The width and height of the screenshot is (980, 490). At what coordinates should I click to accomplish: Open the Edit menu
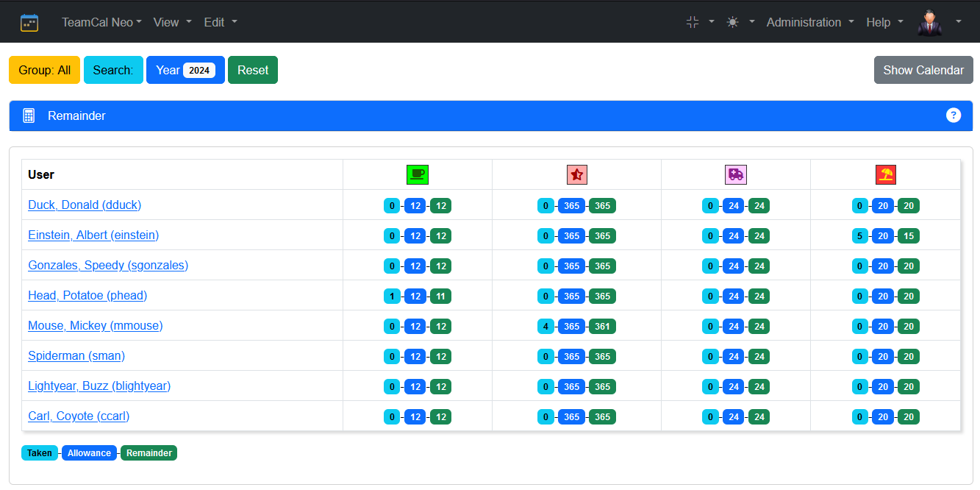pyautogui.click(x=221, y=22)
